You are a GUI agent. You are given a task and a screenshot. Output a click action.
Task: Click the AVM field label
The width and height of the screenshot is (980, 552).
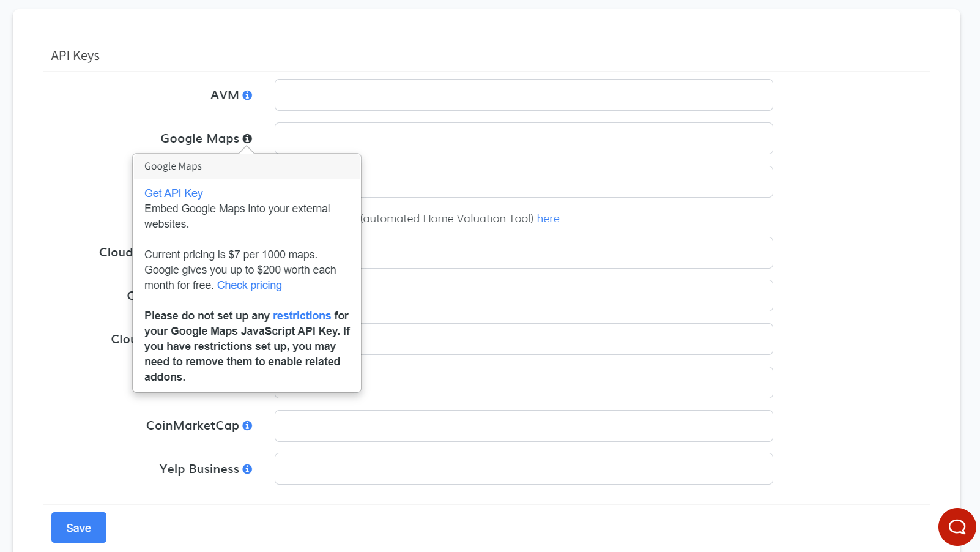tap(225, 95)
